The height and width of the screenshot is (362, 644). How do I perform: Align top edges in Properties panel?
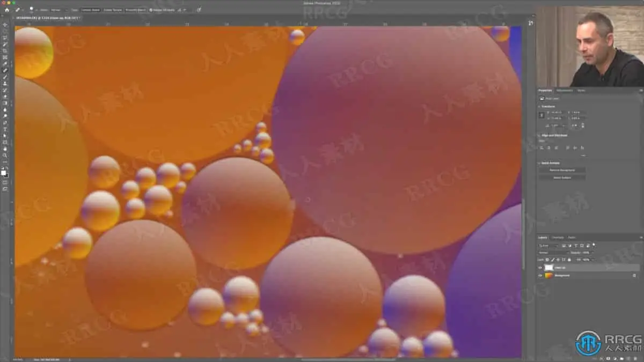pos(567,147)
